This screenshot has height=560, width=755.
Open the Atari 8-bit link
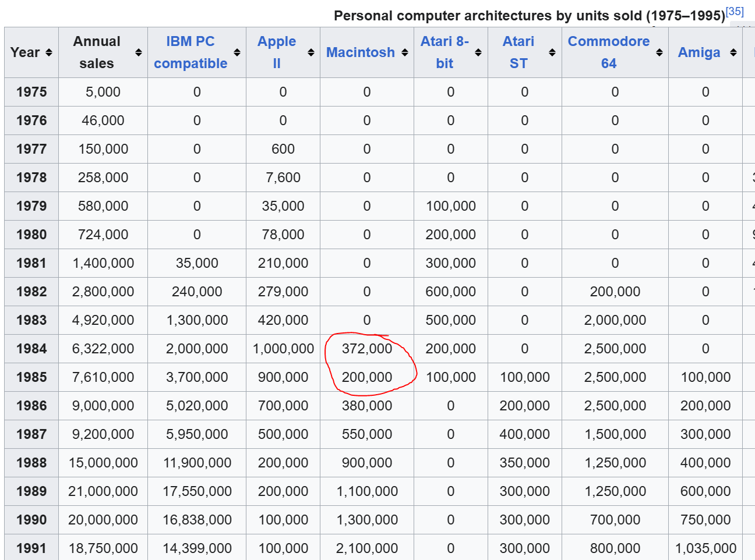coord(444,52)
